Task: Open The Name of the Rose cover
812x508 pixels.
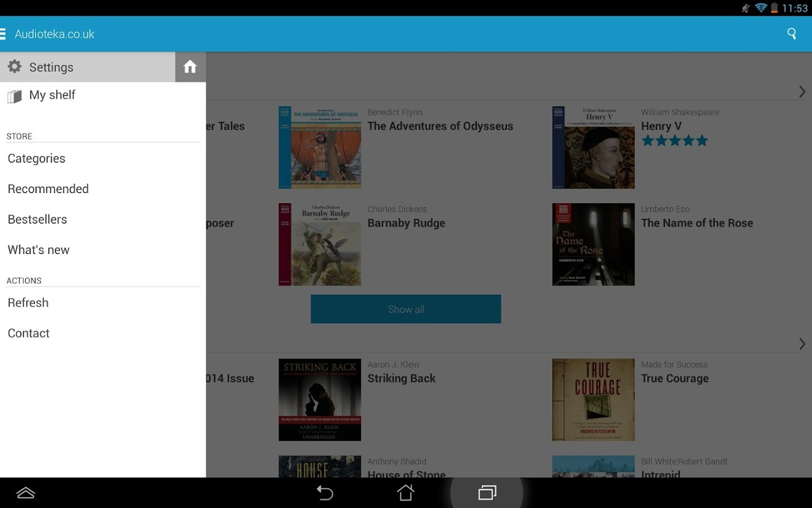Action: [593, 244]
